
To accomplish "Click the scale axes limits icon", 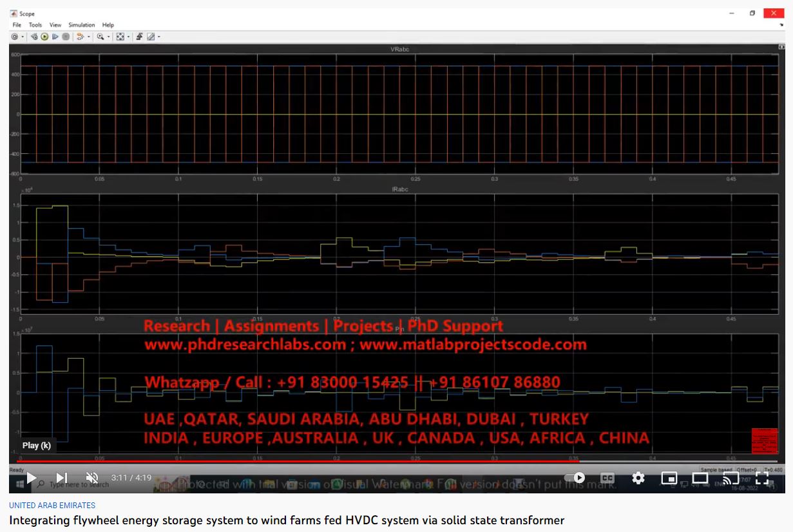I will pyautogui.click(x=120, y=37).
